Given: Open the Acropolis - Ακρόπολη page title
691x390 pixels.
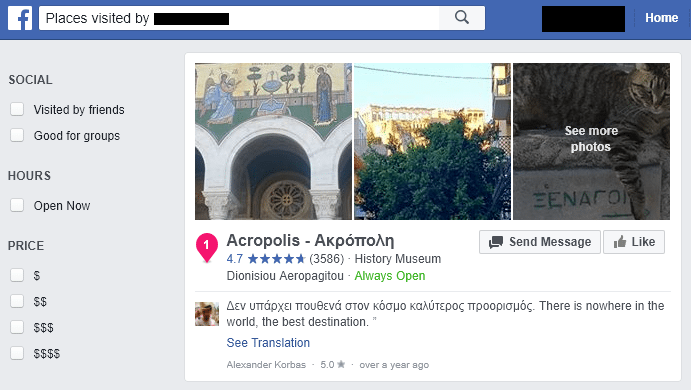Looking at the screenshot, I should pos(310,241).
